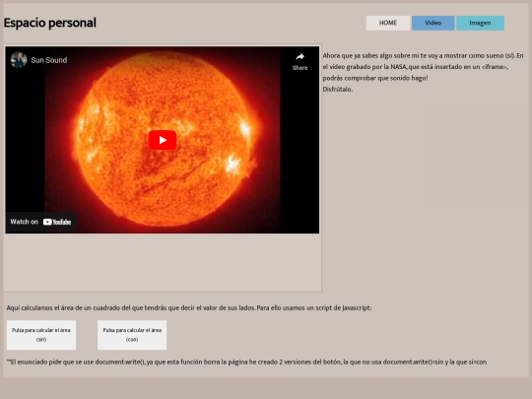This screenshot has width=532, height=399.
Task: Play the Sun Sound YouTube video
Action: coord(163,140)
